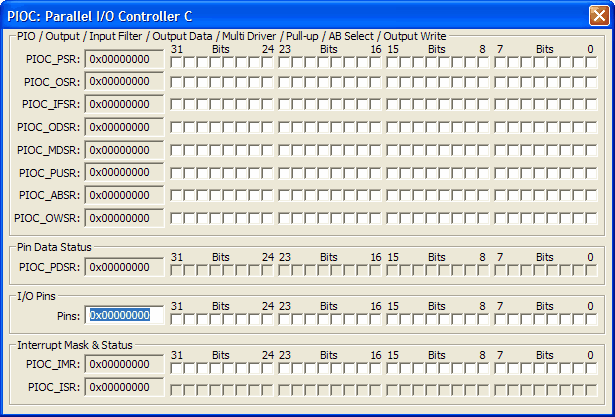Enable bit 16 in the PIOC_ABSR row
The image size is (615, 417).
375,195
